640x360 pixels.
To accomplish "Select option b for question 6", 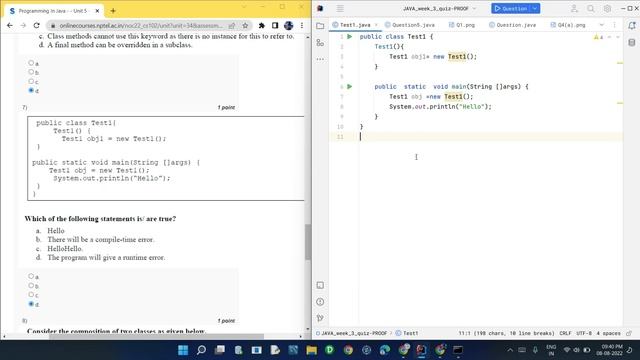I will point(31,72).
